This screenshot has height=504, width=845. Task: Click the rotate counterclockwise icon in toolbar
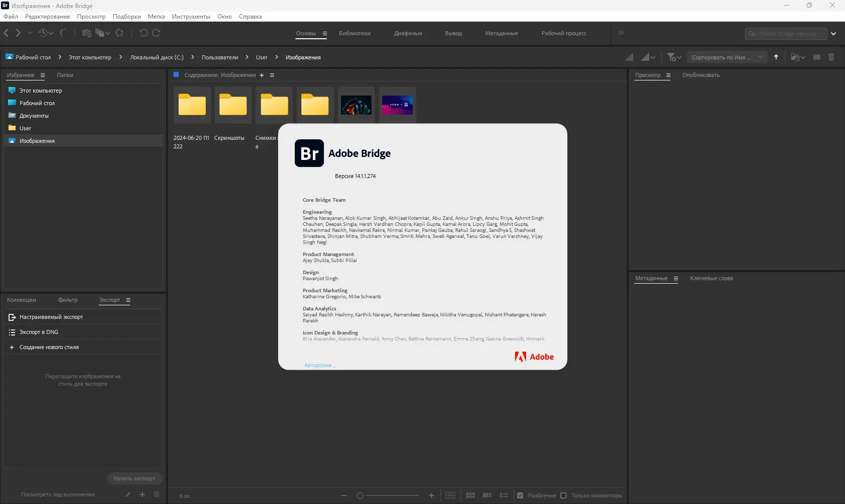pyautogui.click(x=144, y=33)
